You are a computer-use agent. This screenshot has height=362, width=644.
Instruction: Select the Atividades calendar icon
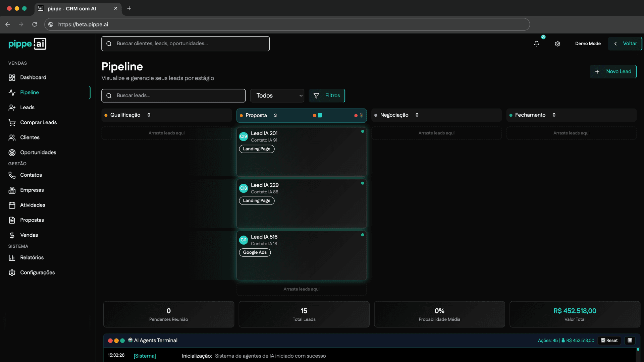click(x=12, y=205)
